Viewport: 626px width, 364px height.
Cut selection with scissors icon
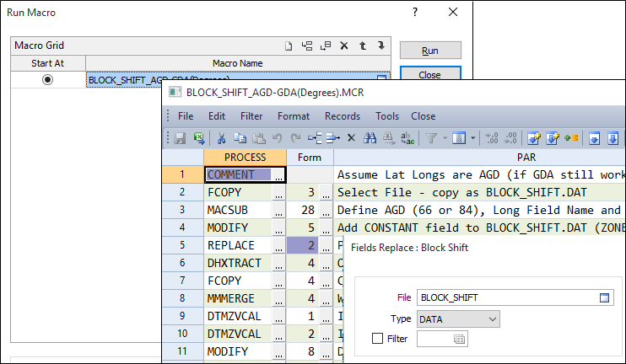click(221, 138)
